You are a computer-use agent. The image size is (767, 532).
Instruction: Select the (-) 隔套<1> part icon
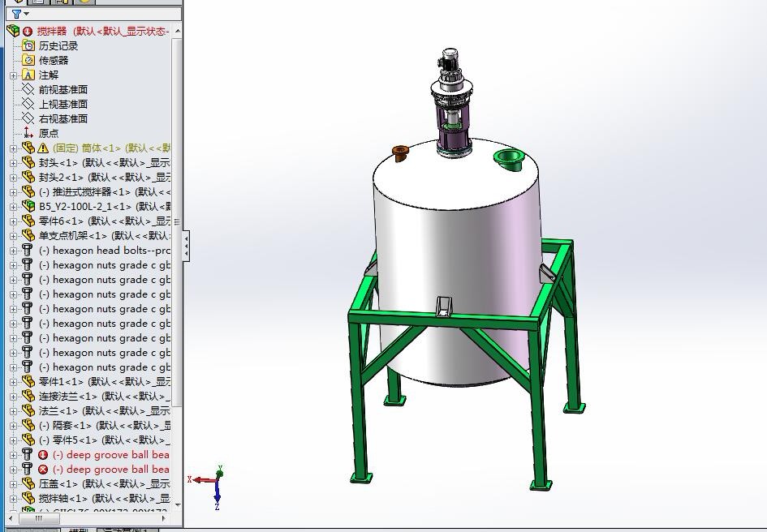(x=28, y=426)
